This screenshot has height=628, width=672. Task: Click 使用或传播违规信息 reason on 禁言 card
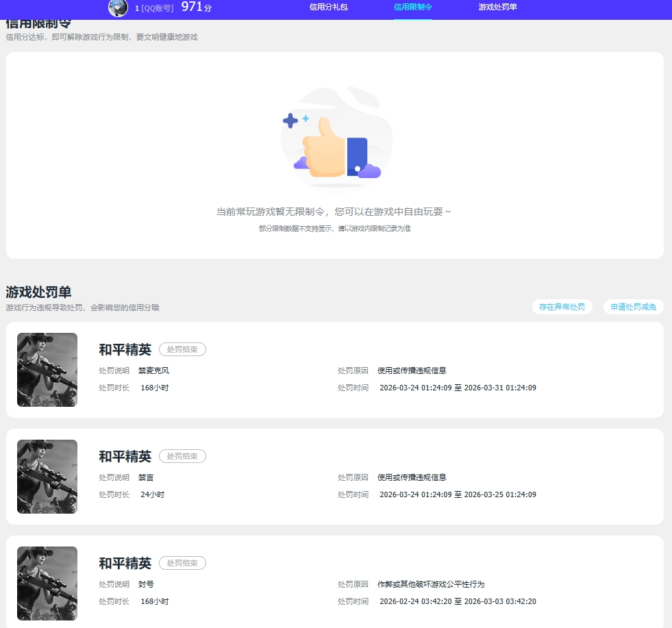412,477
